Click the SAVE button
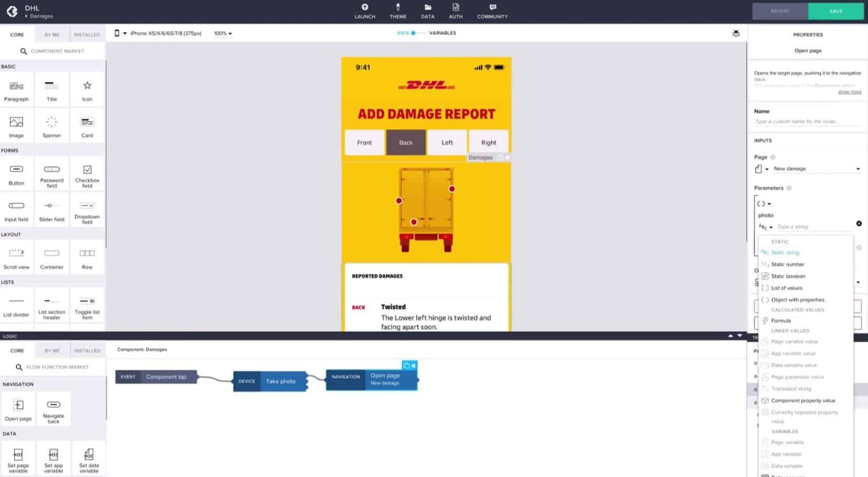The height and width of the screenshot is (477, 868). click(x=836, y=11)
